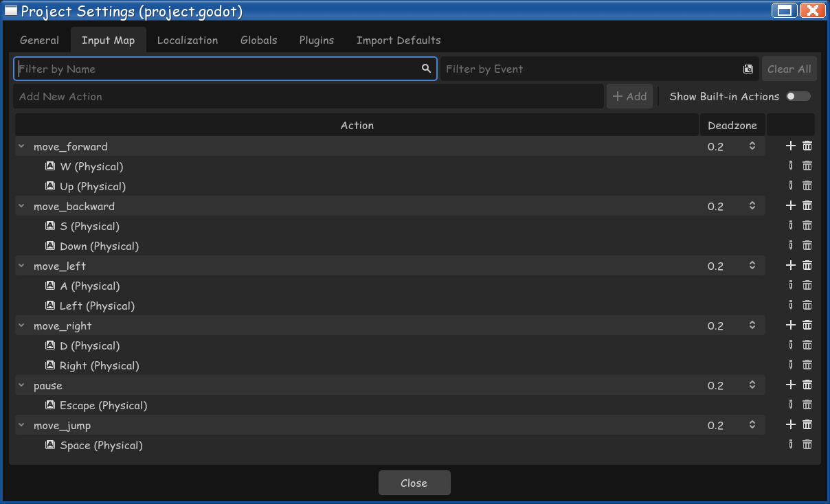The height and width of the screenshot is (504, 830).
Task: Add an event to the move_forward action
Action: (790, 146)
